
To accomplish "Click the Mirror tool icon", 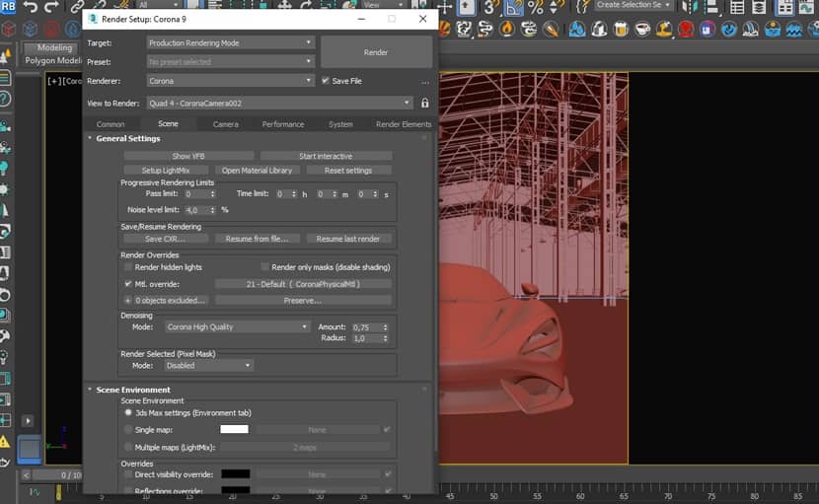I will tap(690, 7).
